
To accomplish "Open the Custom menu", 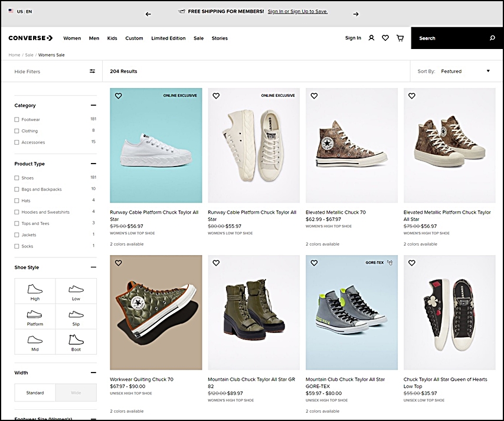I will tap(134, 38).
